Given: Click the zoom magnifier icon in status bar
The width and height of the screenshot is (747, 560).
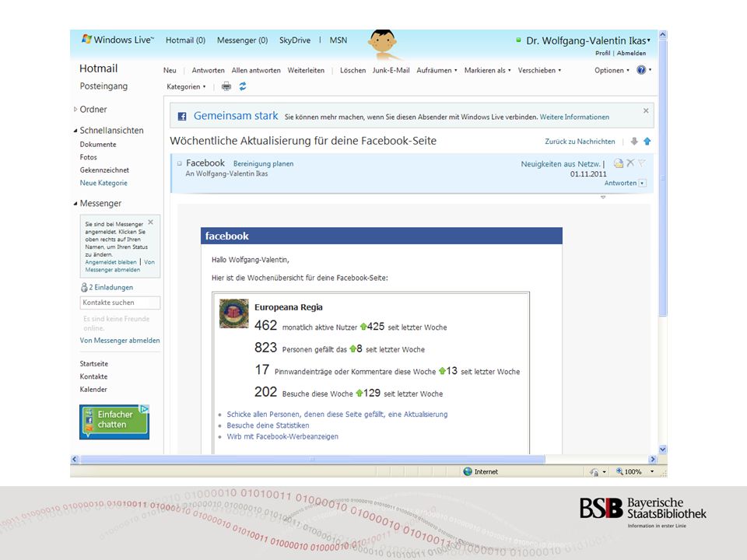Looking at the screenshot, I should 619,471.
